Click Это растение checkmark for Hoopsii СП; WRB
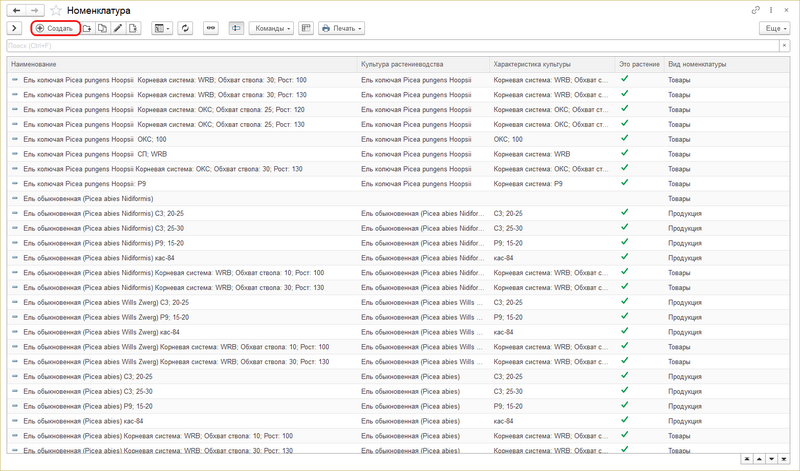 (x=624, y=153)
